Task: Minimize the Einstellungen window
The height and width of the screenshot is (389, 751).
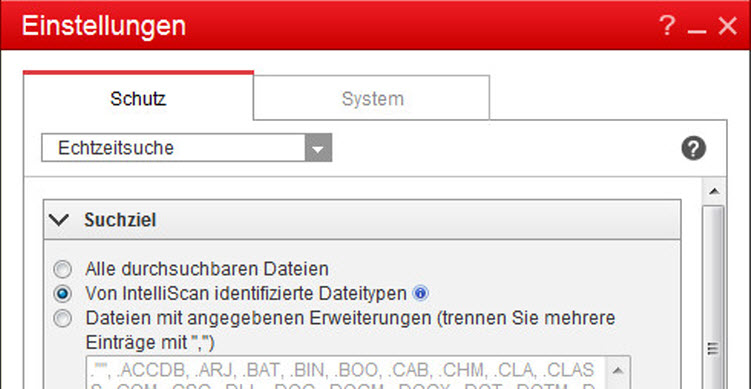Action: pyautogui.click(x=697, y=32)
